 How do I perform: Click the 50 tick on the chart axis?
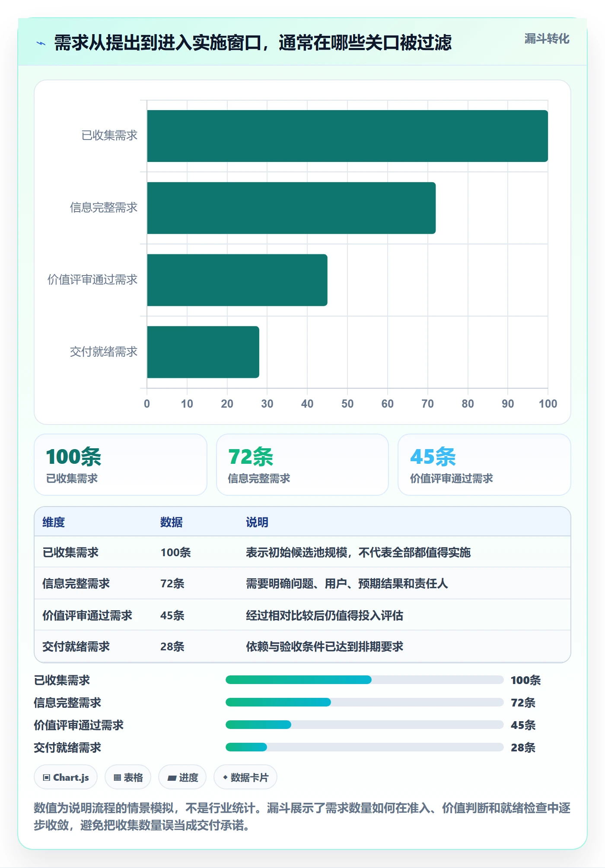tap(347, 404)
